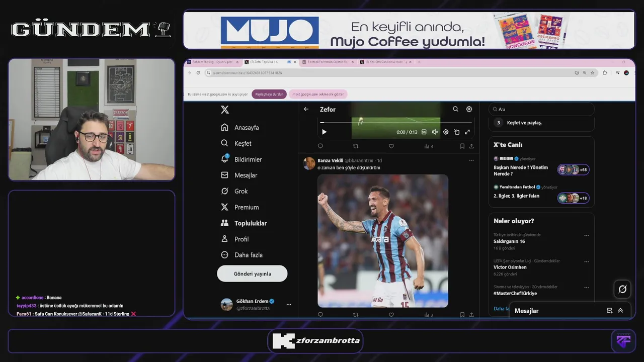This screenshot has width=644, height=362.
Task: Click the Ara search field
Action: click(541, 109)
